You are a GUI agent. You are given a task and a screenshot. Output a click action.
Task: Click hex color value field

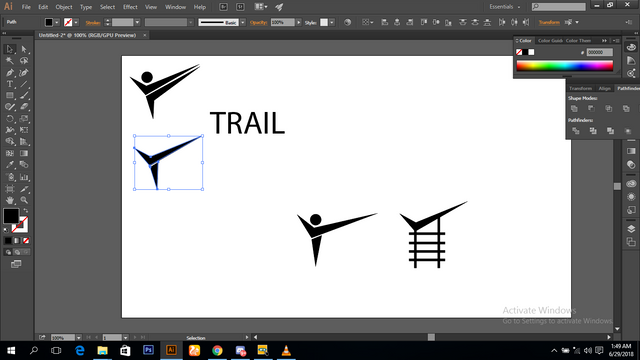tap(600, 52)
